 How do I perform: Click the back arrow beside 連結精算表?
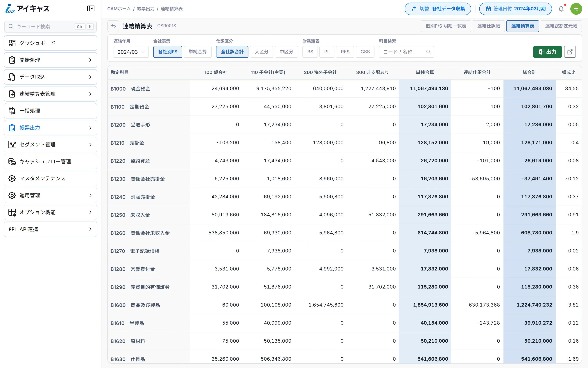[x=113, y=26]
